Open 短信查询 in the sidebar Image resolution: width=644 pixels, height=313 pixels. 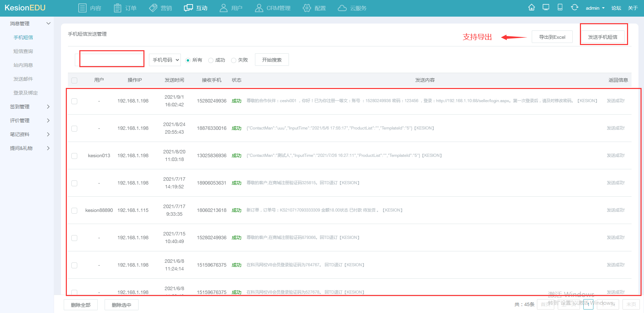(23, 51)
